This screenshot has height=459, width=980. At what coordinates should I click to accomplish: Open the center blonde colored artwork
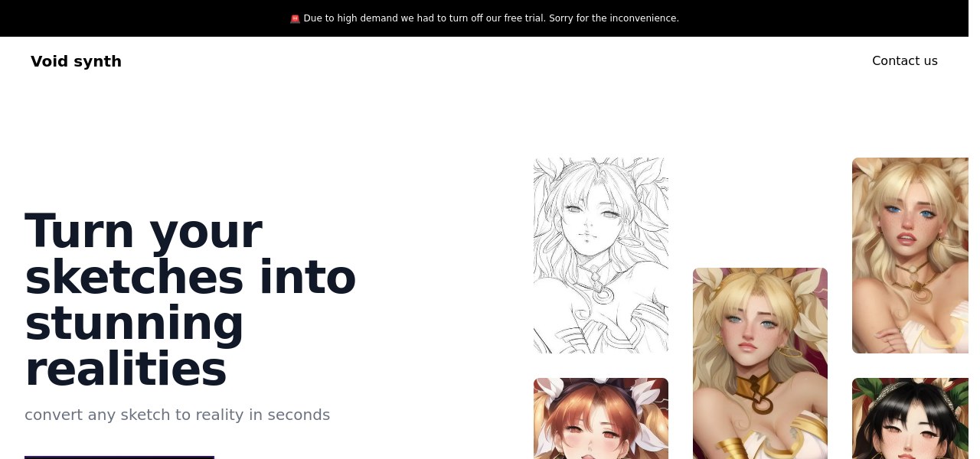tap(760, 363)
